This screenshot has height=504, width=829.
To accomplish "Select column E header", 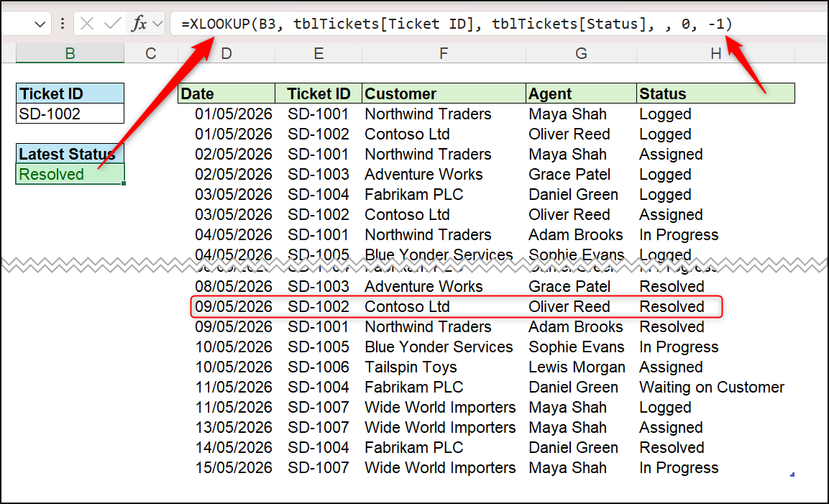I will (x=319, y=53).
